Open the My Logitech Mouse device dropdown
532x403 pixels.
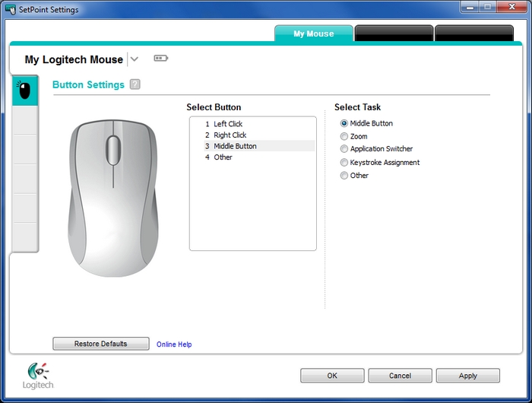point(135,59)
